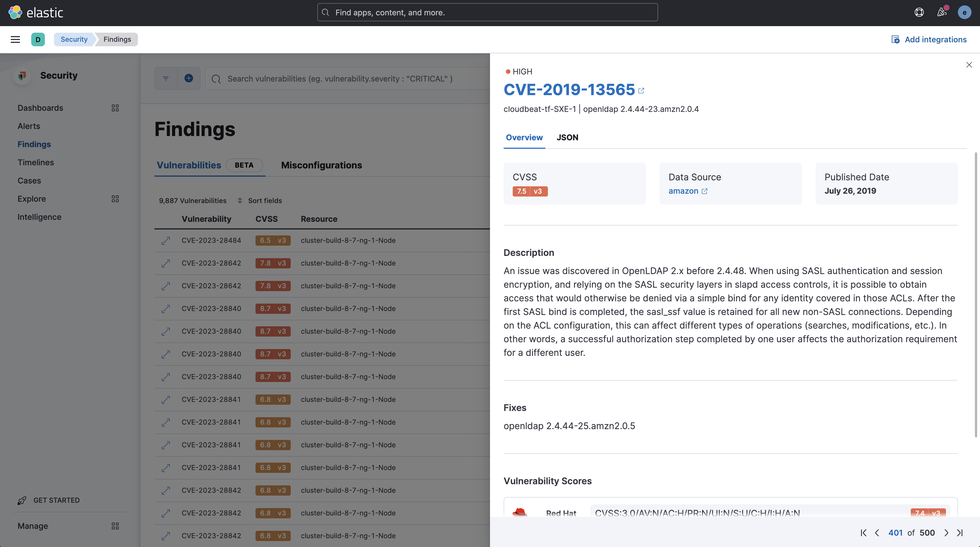Image resolution: width=980 pixels, height=547 pixels.
Task: Open CVE-2019-13565 external link icon
Action: tap(641, 91)
